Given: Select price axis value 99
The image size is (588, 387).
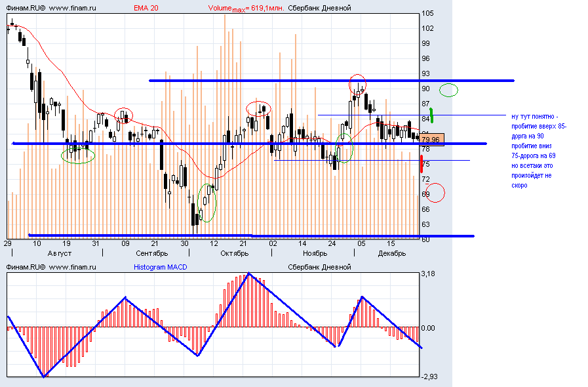Looking at the screenshot, I should pyautogui.click(x=425, y=43).
